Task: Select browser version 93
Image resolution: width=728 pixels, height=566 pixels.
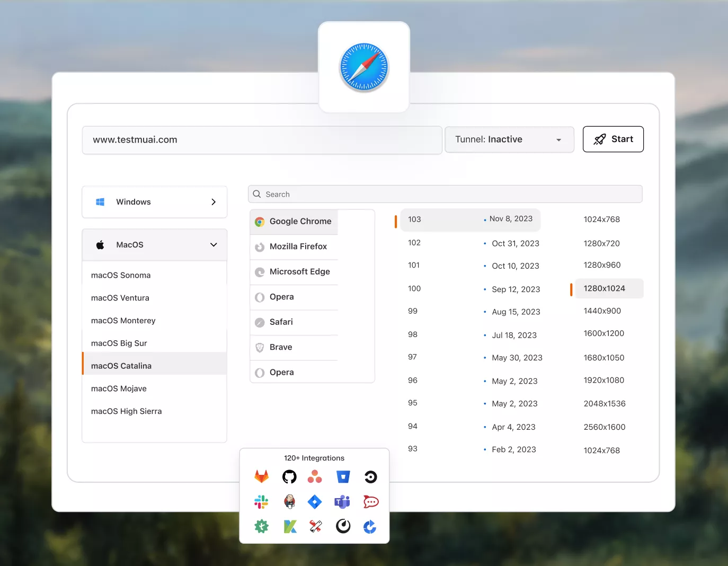Action: [413, 449]
